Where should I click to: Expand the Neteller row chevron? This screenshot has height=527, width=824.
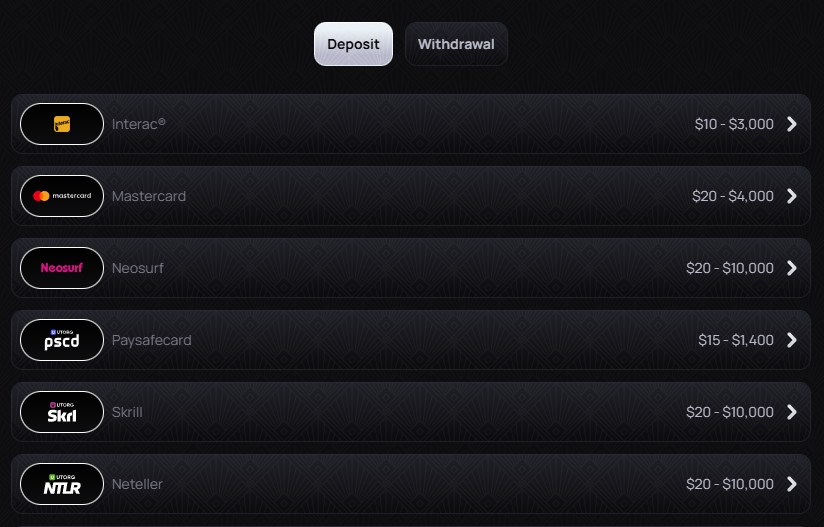pos(792,484)
